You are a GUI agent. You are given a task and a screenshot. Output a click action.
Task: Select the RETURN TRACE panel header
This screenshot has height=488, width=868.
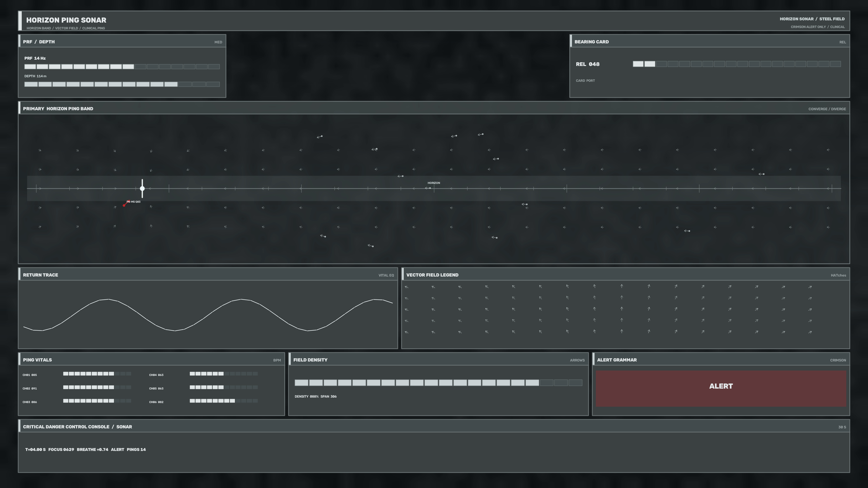coord(208,274)
